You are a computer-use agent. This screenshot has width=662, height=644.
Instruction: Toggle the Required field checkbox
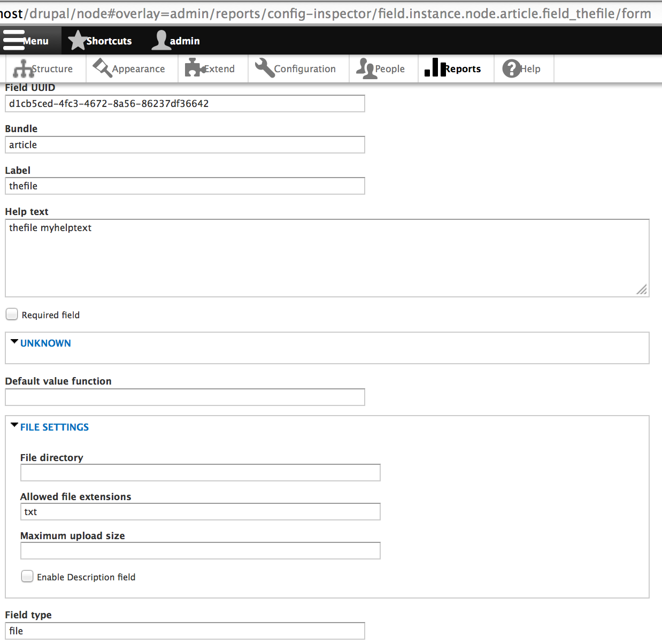pyautogui.click(x=12, y=314)
